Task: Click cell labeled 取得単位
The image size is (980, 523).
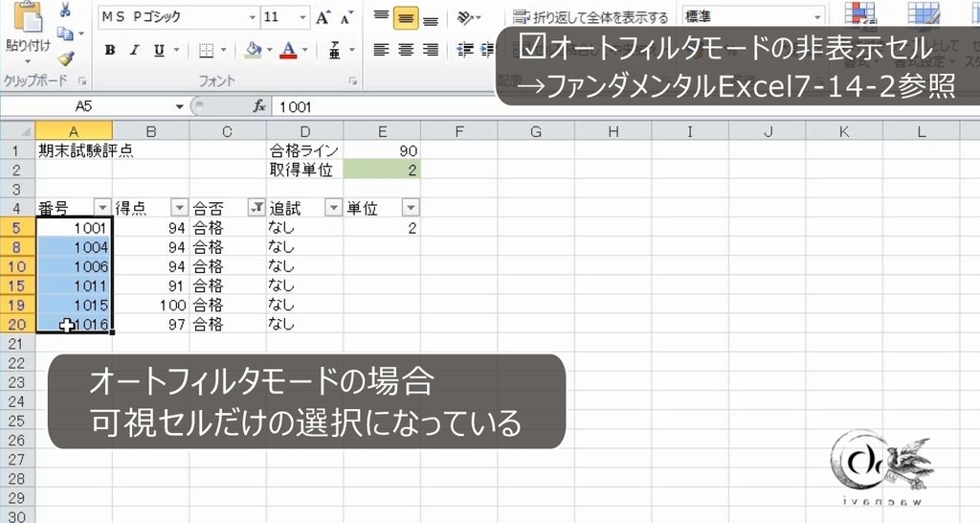Action: tap(305, 171)
